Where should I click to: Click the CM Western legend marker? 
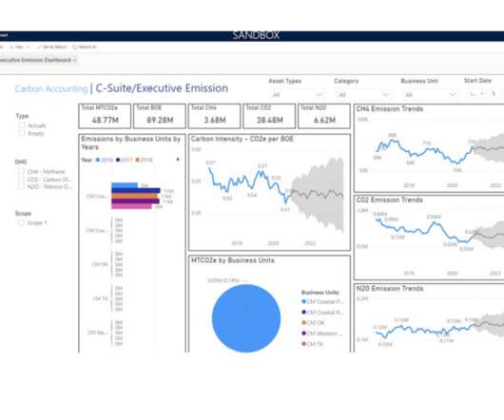pyautogui.click(x=303, y=334)
